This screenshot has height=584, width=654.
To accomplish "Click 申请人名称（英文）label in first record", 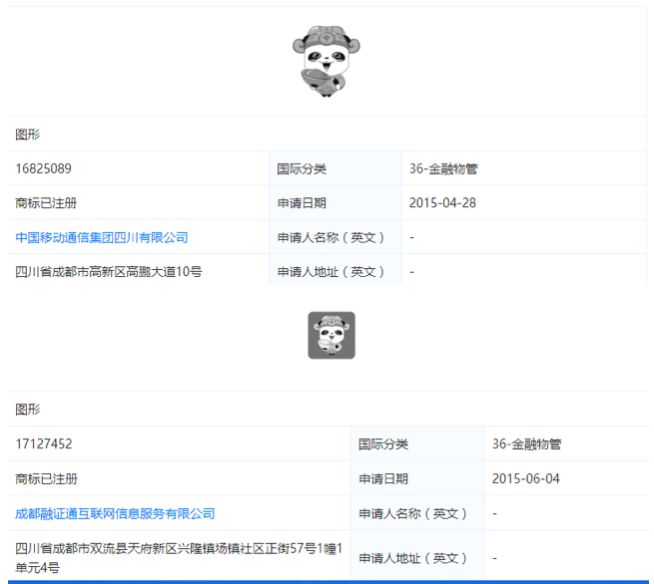I will click(x=330, y=237).
